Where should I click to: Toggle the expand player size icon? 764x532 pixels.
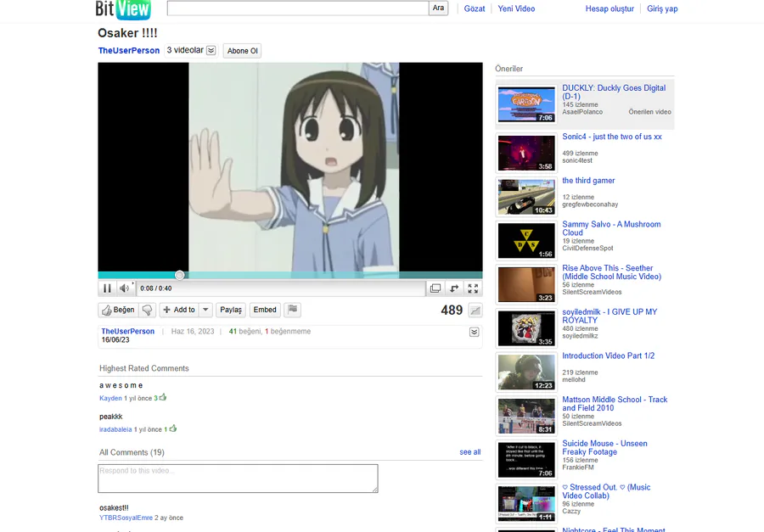pos(454,288)
